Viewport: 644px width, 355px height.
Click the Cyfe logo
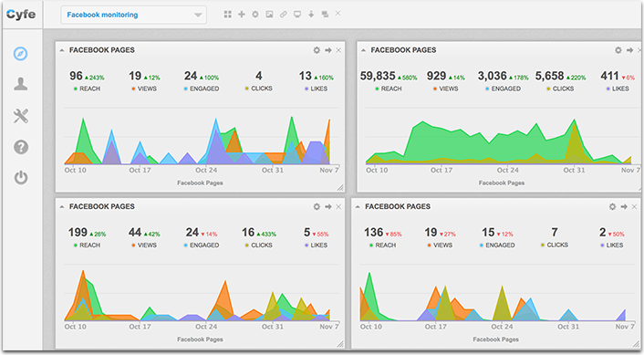(21, 15)
